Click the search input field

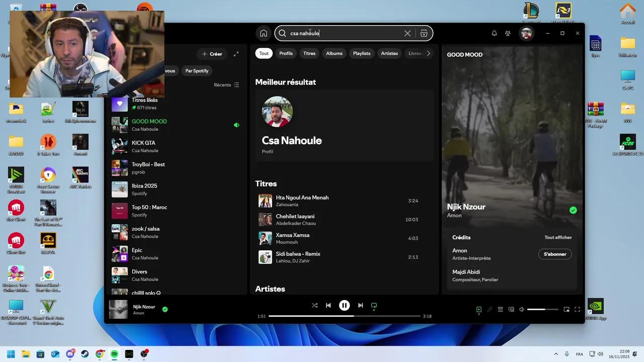tap(347, 33)
